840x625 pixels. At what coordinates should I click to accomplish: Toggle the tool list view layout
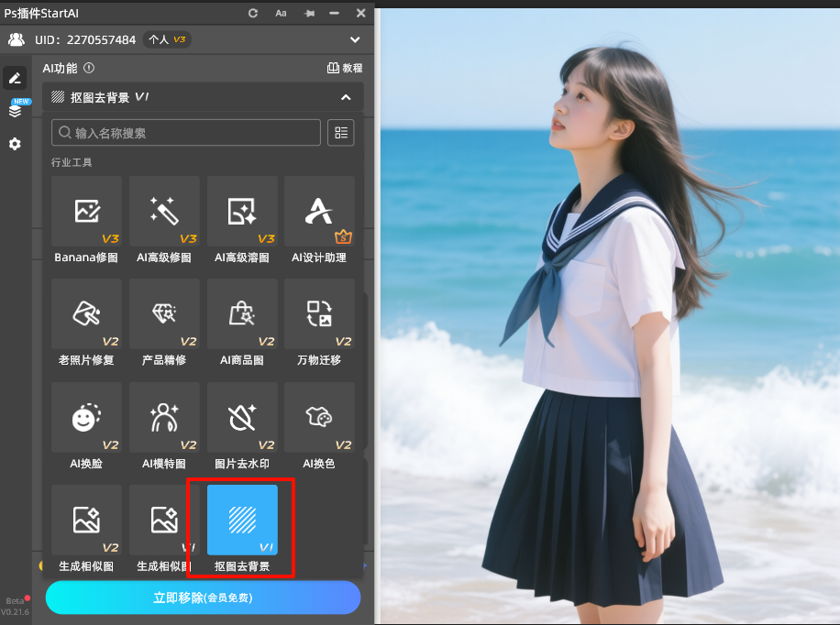(x=341, y=133)
